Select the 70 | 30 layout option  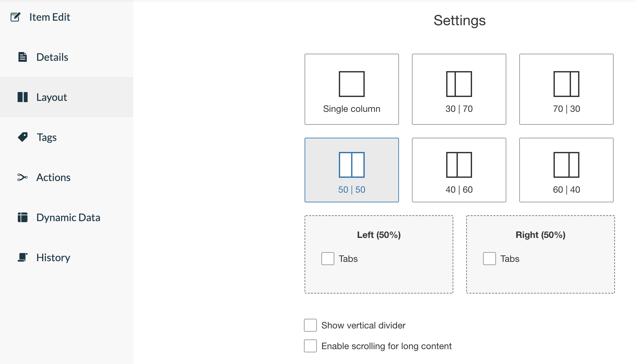(566, 89)
